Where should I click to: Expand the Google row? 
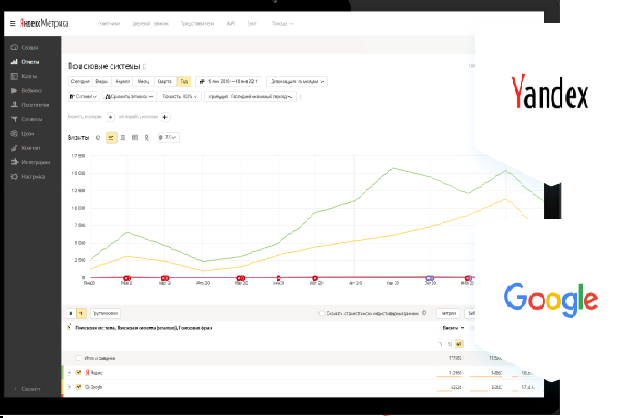click(69, 387)
